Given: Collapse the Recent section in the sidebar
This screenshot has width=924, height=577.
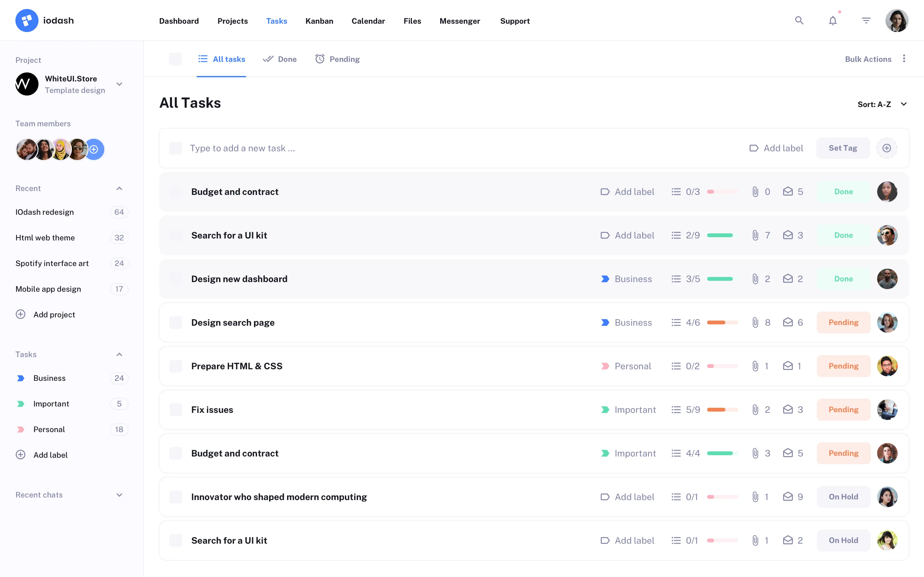Looking at the screenshot, I should point(119,188).
